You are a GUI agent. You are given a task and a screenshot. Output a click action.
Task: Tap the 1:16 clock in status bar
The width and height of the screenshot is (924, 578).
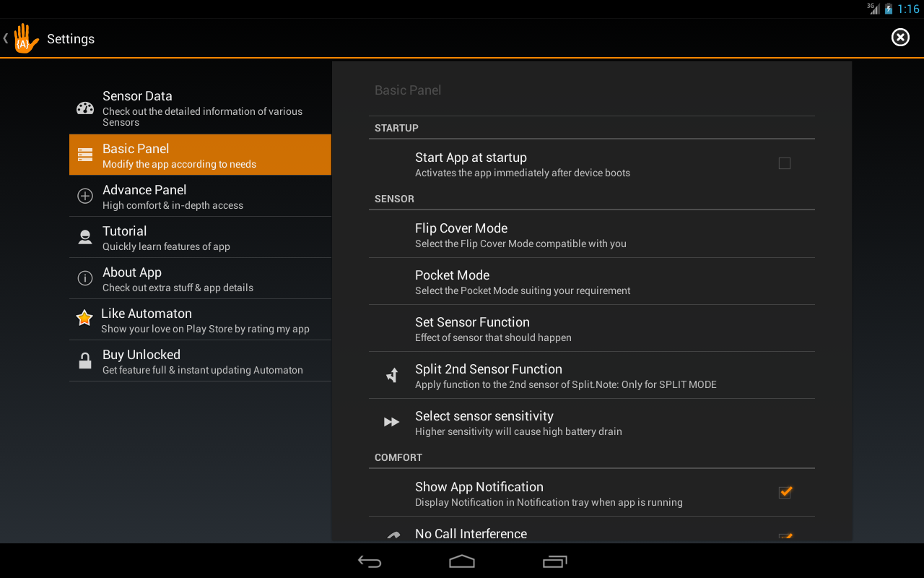tap(908, 9)
